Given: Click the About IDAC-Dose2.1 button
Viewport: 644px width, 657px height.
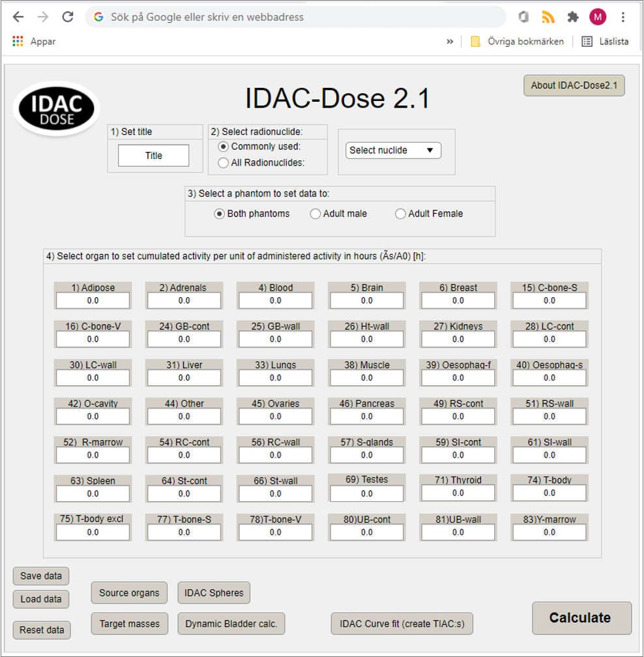Looking at the screenshot, I should (574, 85).
